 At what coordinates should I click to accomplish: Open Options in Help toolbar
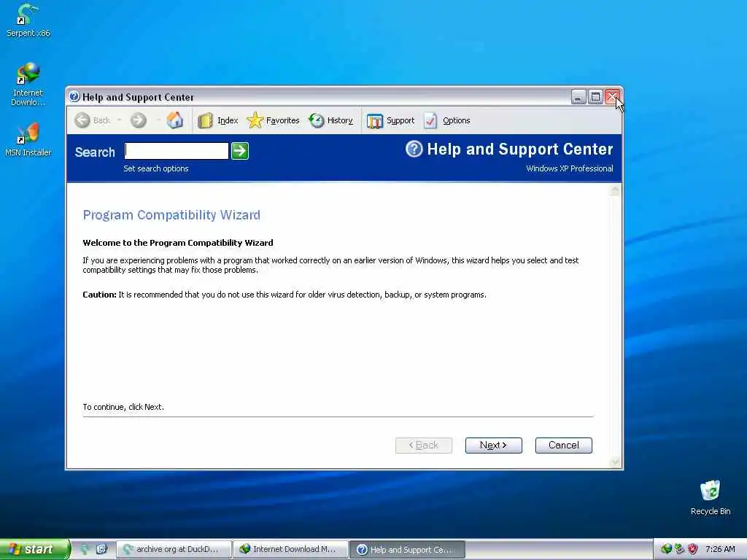pos(447,120)
